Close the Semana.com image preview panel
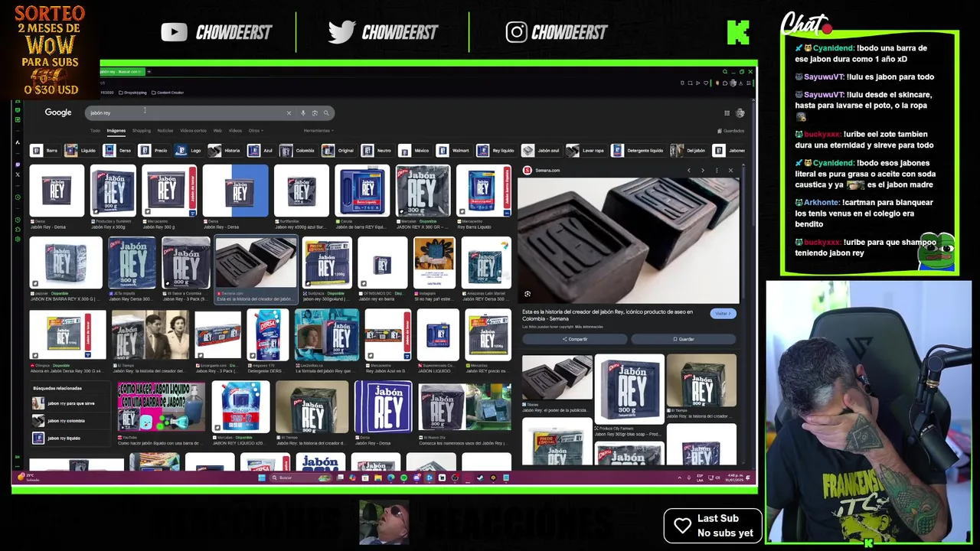This screenshot has height=551, width=980. 730,171
